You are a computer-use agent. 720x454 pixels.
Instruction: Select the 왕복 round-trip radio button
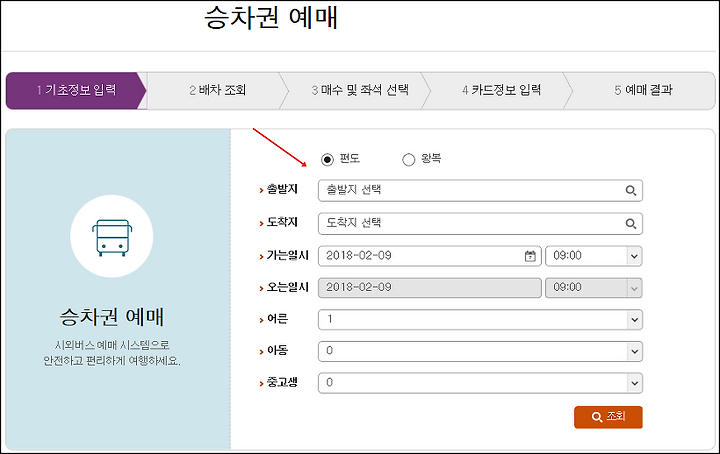(x=408, y=159)
